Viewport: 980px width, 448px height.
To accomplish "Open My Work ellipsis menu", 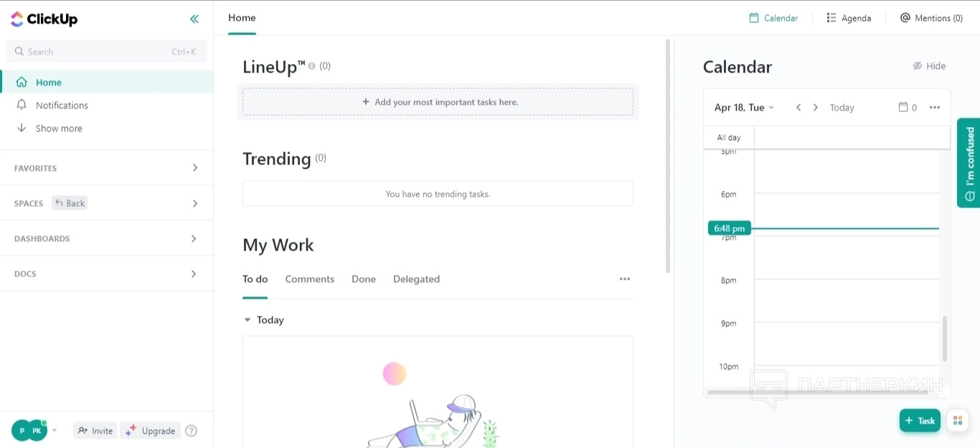I will tap(624, 279).
